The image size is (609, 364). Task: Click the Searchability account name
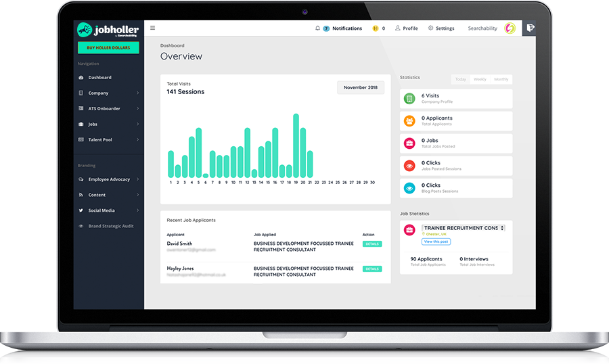(482, 28)
